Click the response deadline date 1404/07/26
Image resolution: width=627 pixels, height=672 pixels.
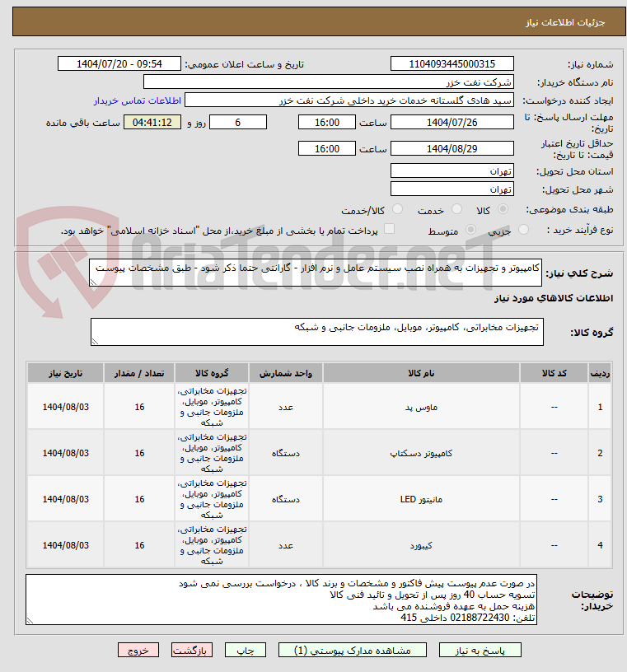(452, 123)
